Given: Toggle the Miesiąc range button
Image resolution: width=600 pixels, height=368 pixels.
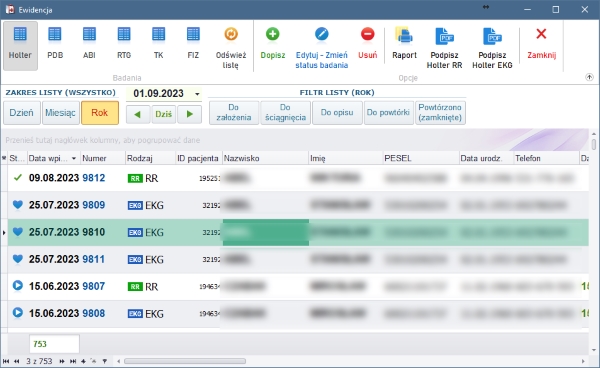Looking at the screenshot, I should [x=61, y=113].
